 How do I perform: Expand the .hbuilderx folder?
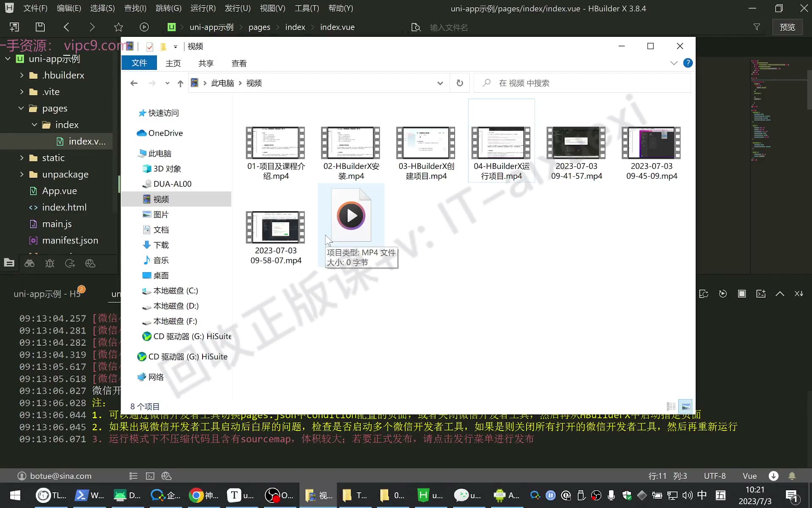[x=22, y=75]
